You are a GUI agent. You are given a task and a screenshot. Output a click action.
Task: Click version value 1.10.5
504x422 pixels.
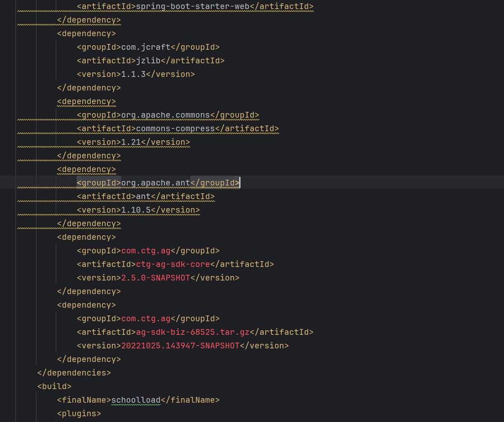[136, 210]
